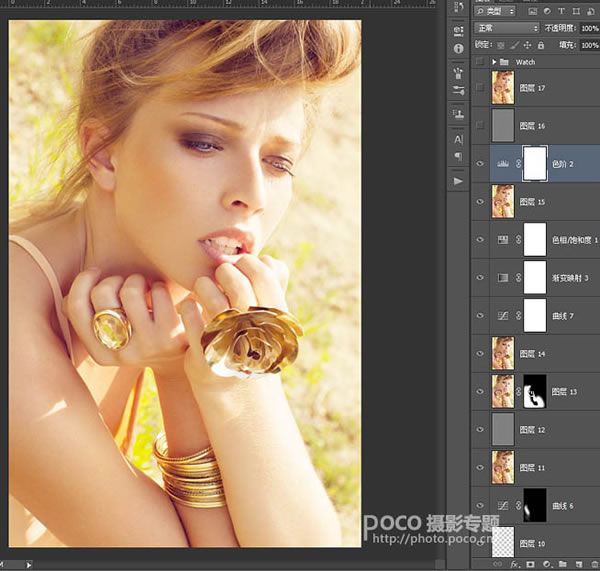Click curves adjustment icon on 曲线 7
This screenshot has height=571, width=600.
tap(503, 316)
